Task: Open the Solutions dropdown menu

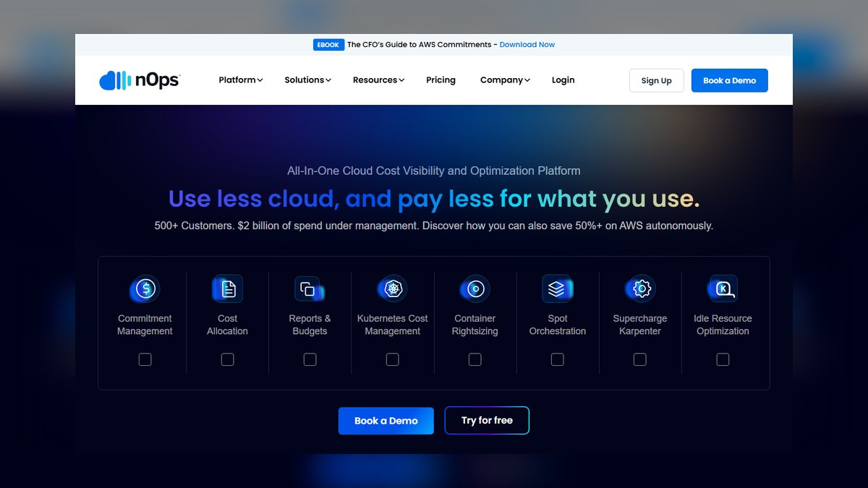Action: pyautogui.click(x=307, y=80)
